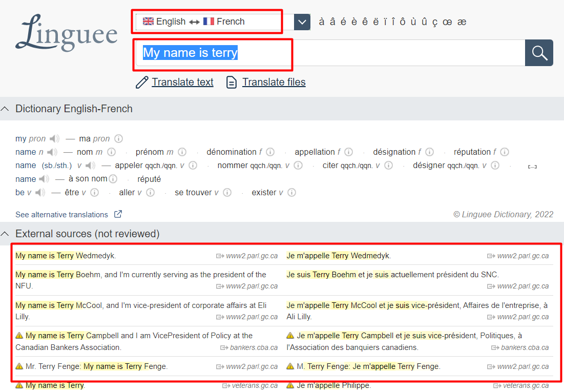The image size is (564, 392).
Task: Show info for 'désignation f'
Action: point(429,152)
